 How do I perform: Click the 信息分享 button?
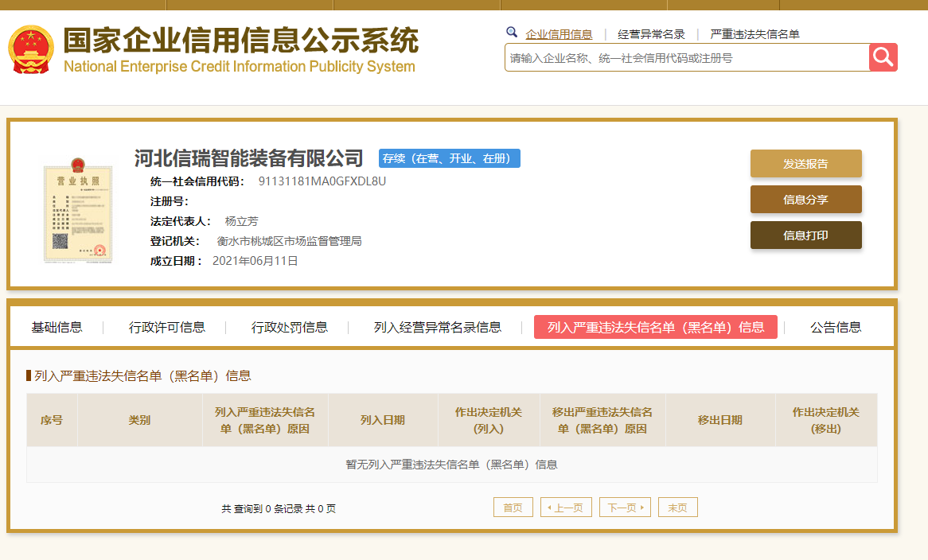point(806,200)
